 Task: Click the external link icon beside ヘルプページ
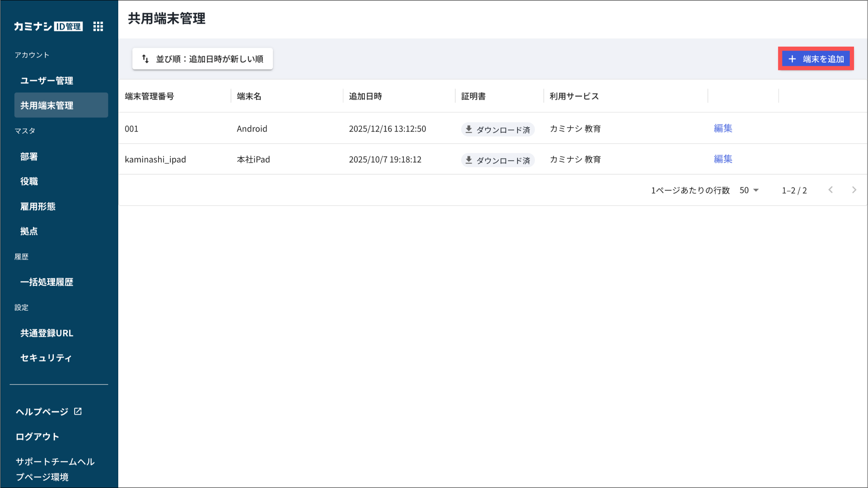[78, 411]
